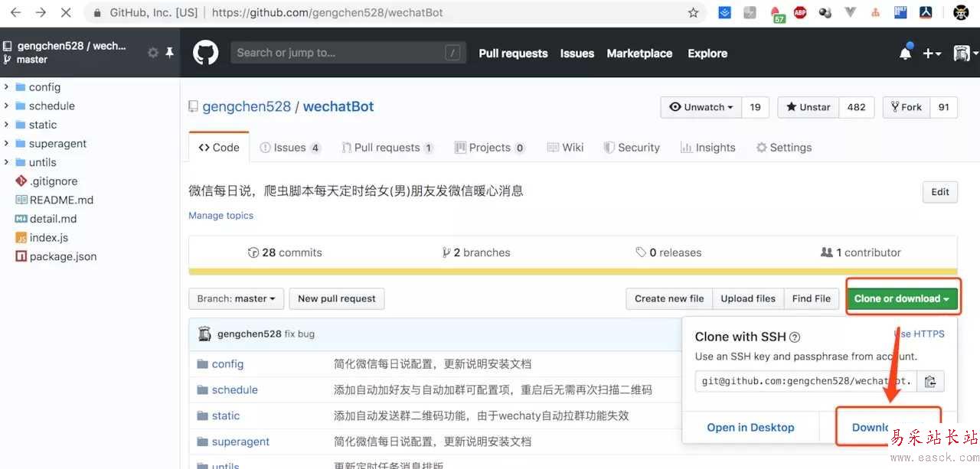This screenshot has height=469, width=980.
Task: Click Manage topics link
Action: (220, 216)
